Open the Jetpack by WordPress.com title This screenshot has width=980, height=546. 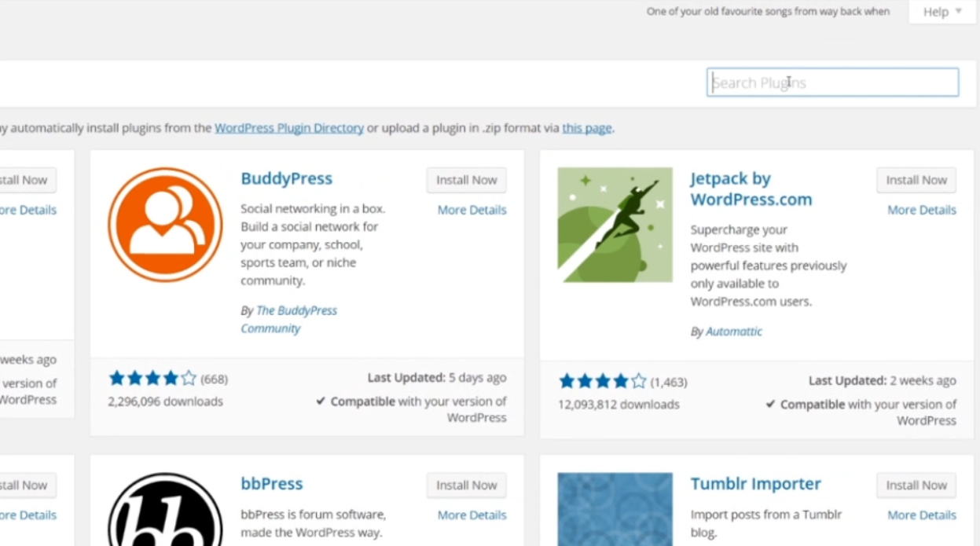tap(751, 189)
